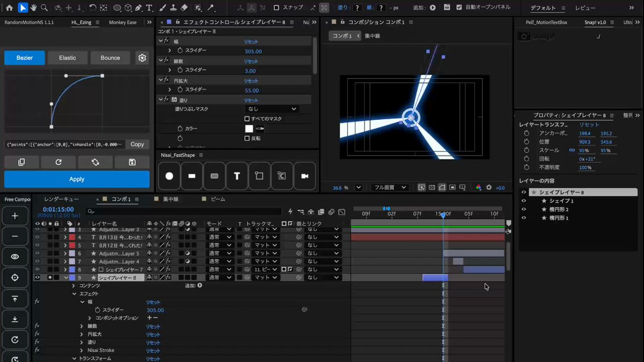
Task: Select the Type tool
Action: pyautogui.click(x=149, y=8)
